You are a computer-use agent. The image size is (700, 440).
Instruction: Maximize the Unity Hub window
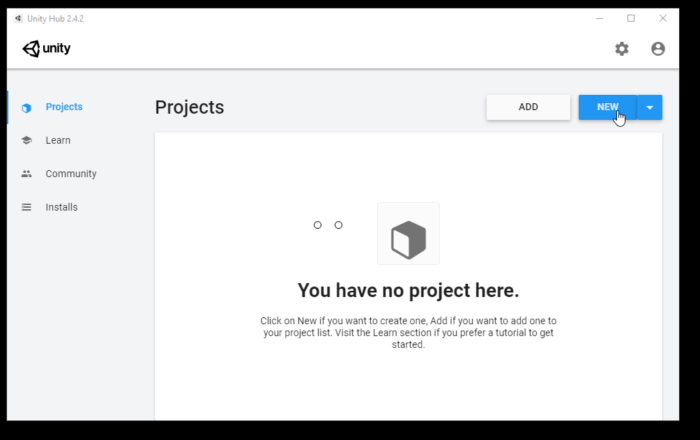click(x=631, y=18)
